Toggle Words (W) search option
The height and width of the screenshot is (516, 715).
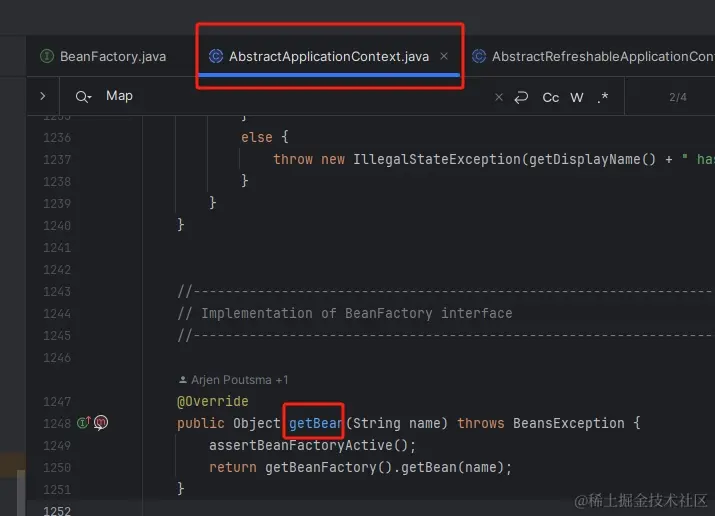577,98
